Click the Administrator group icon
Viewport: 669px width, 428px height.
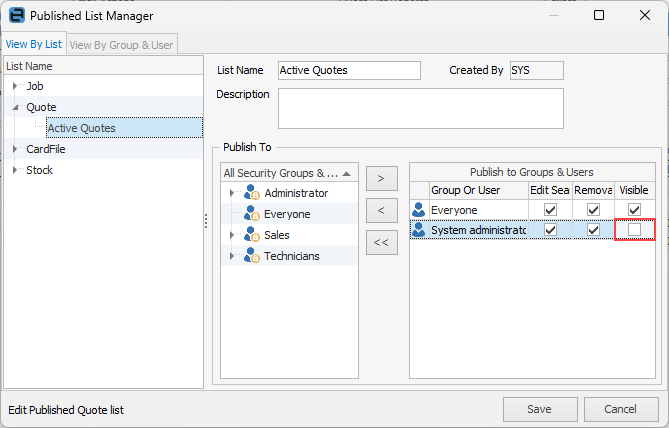click(251, 193)
